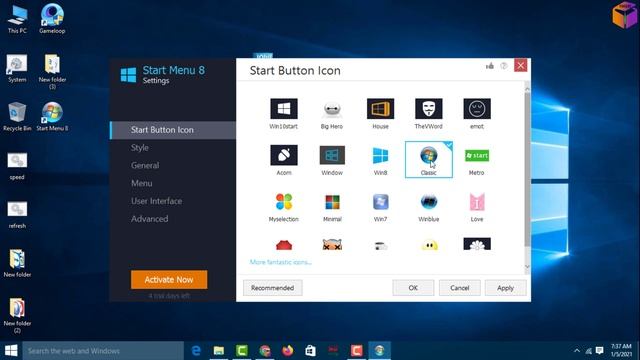Select the System desktop shortcut
This screenshot has height=360, width=640.
click(17, 68)
